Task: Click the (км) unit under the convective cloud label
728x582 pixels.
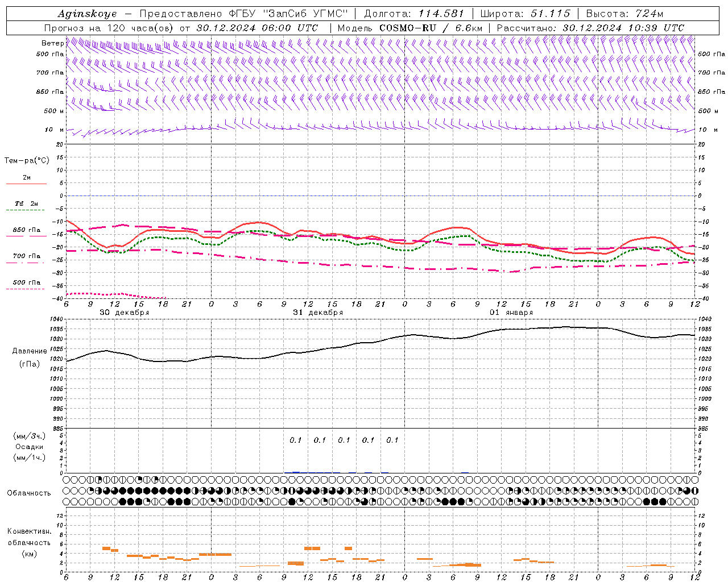Action: 29,554
